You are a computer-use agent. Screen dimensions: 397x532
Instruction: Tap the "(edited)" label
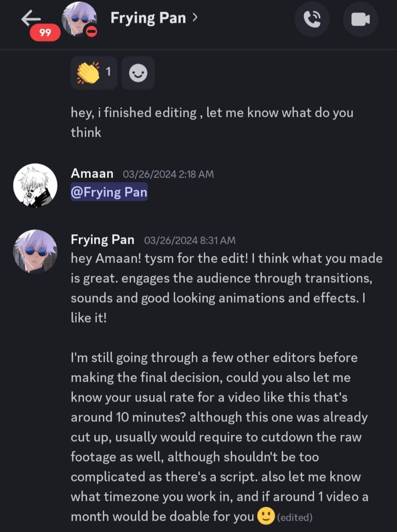(x=295, y=517)
